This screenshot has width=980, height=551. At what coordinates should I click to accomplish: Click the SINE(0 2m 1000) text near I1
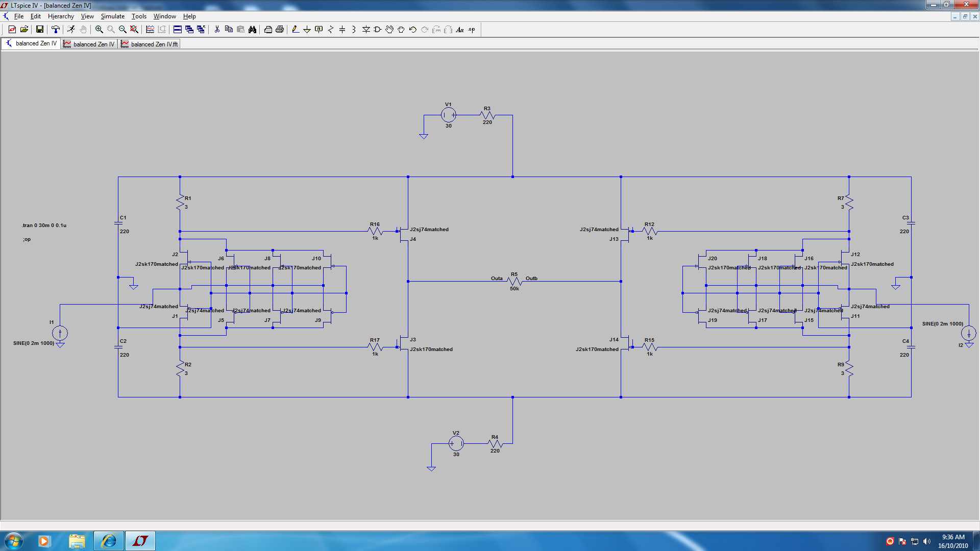click(x=34, y=343)
